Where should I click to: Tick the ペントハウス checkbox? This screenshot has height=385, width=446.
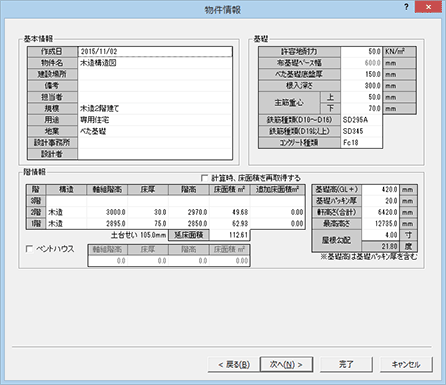(x=29, y=249)
